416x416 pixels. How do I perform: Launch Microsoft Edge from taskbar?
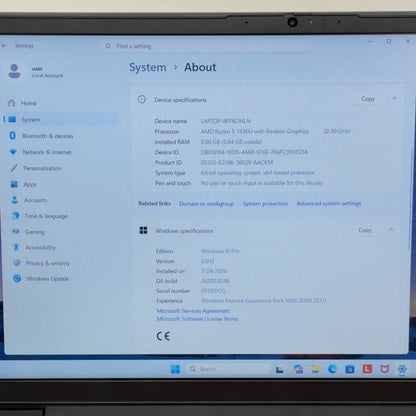[x=332, y=369]
